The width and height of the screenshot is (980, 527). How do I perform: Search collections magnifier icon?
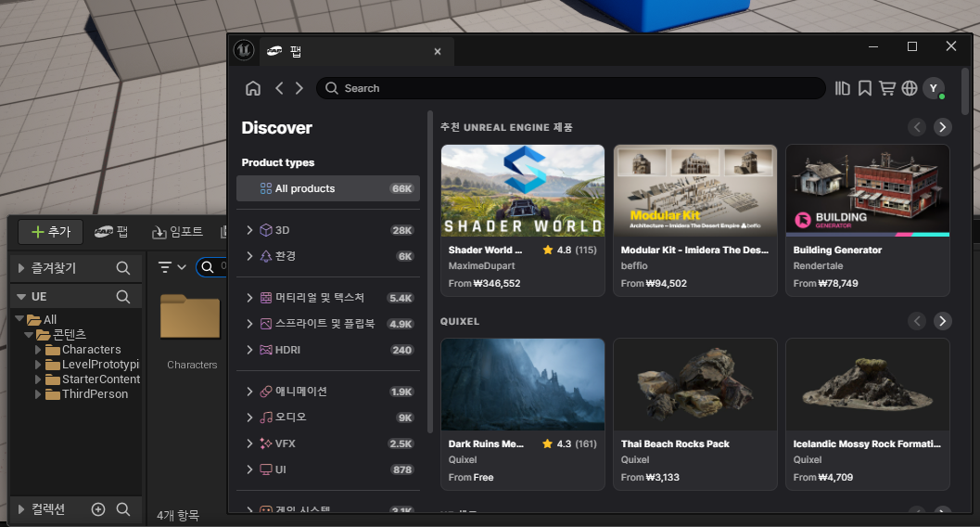[123, 509]
